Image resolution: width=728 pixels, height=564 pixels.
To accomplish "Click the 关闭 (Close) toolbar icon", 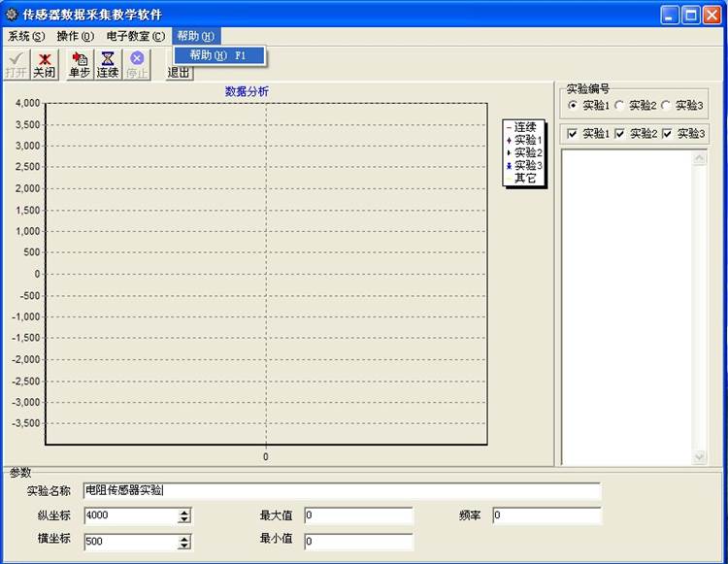I will (44, 65).
